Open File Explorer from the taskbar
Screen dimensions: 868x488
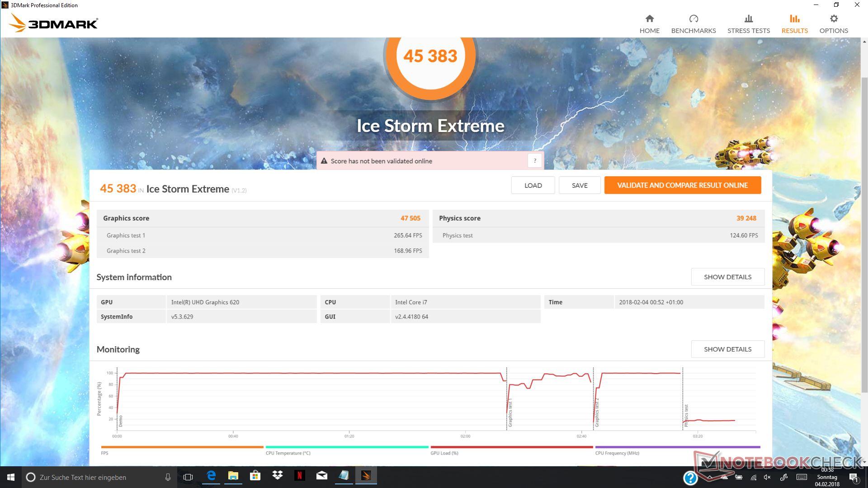click(x=233, y=476)
